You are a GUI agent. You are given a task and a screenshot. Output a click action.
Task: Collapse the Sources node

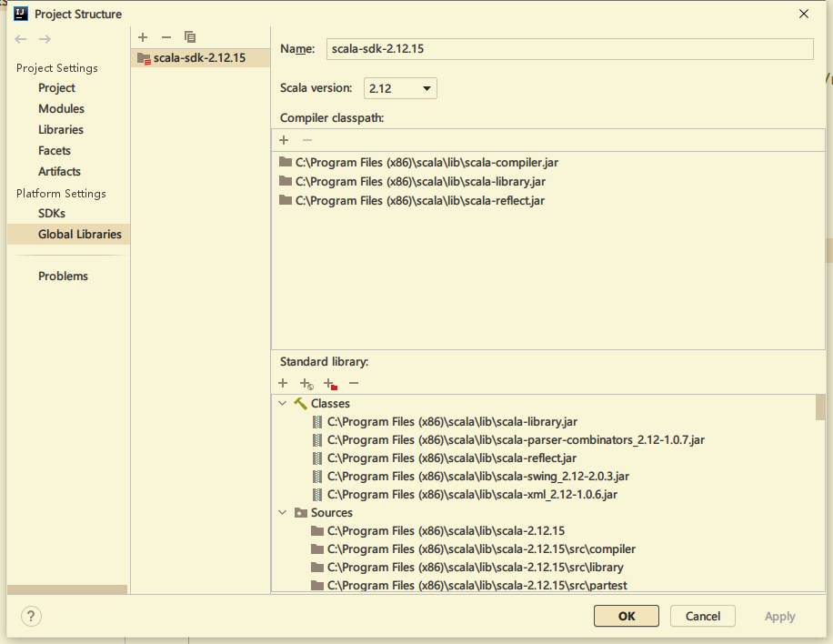[x=283, y=513]
